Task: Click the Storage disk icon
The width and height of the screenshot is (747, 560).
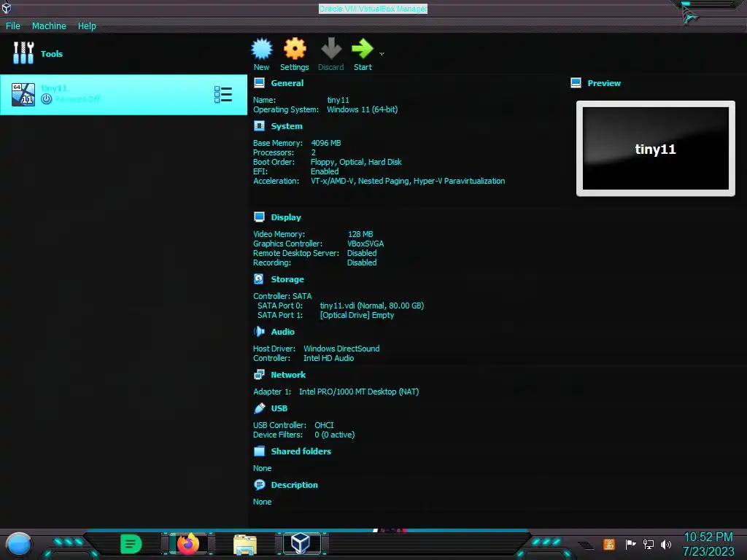Action: point(259,279)
